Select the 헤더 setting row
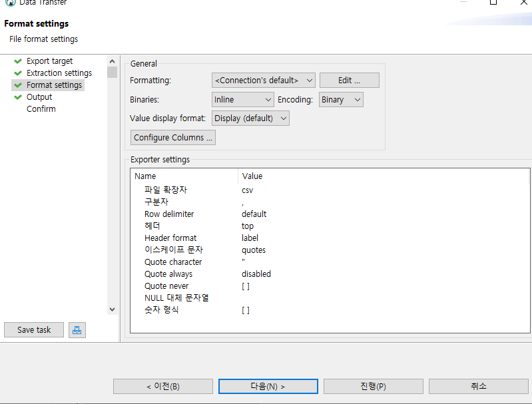Screen dimensions: 532x404 [330, 226]
